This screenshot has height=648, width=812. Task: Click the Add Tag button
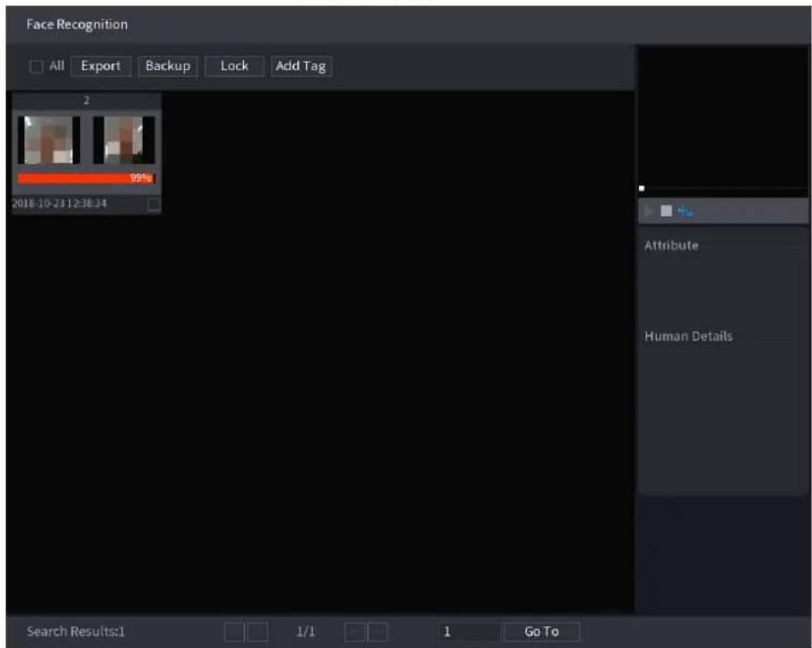(x=301, y=66)
